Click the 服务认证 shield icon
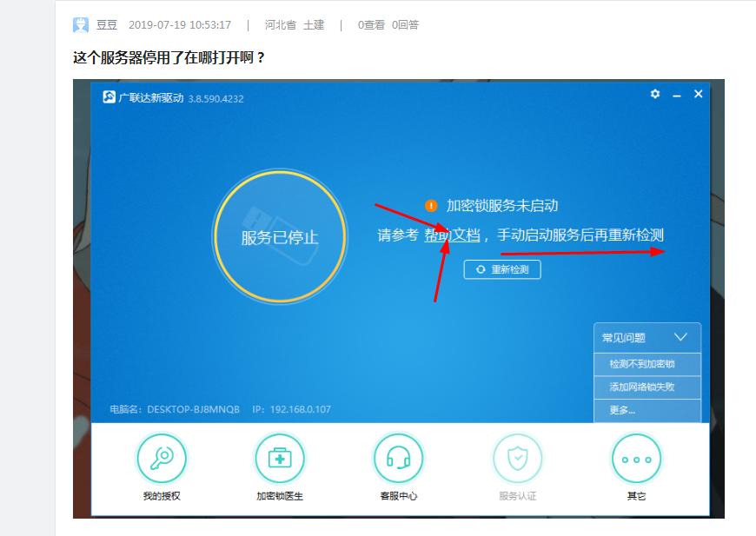The width and height of the screenshot is (756, 536). [x=517, y=459]
